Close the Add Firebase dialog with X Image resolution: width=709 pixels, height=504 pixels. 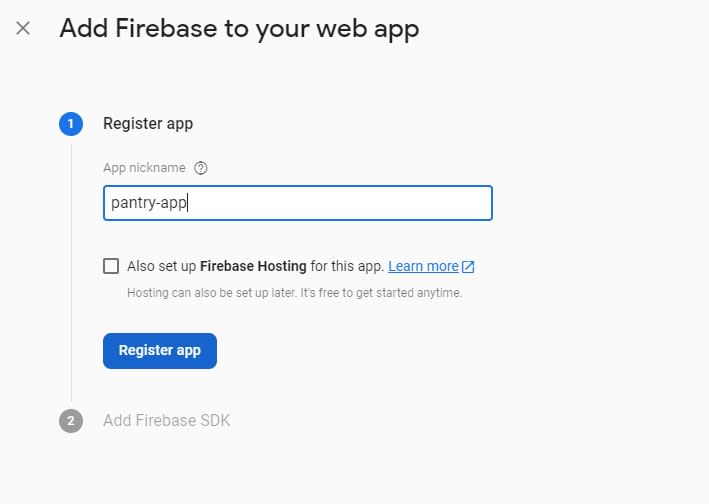coord(23,28)
